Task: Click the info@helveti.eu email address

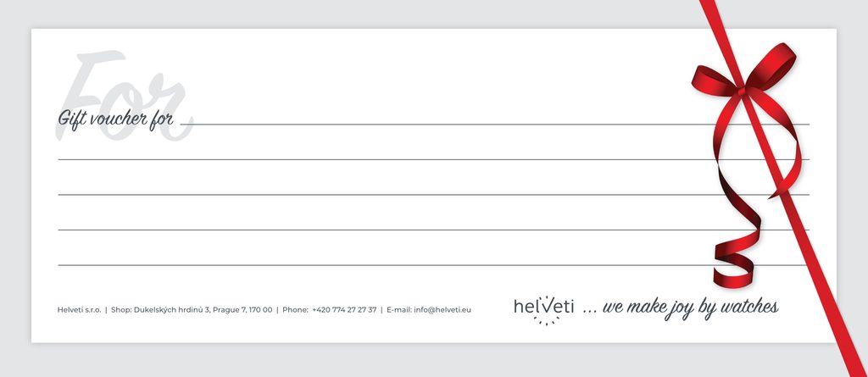Action: coord(442,310)
